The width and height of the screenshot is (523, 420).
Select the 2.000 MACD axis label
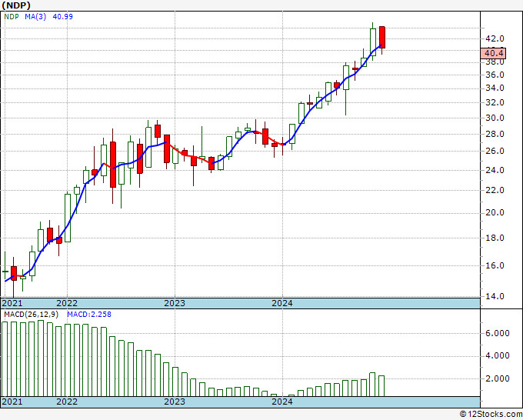[x=498, y=378]
